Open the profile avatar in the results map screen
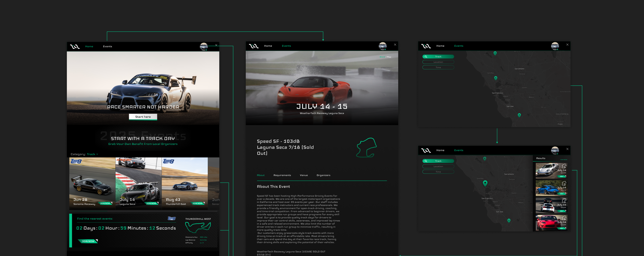The image size is (644, 256). [555, 150]
